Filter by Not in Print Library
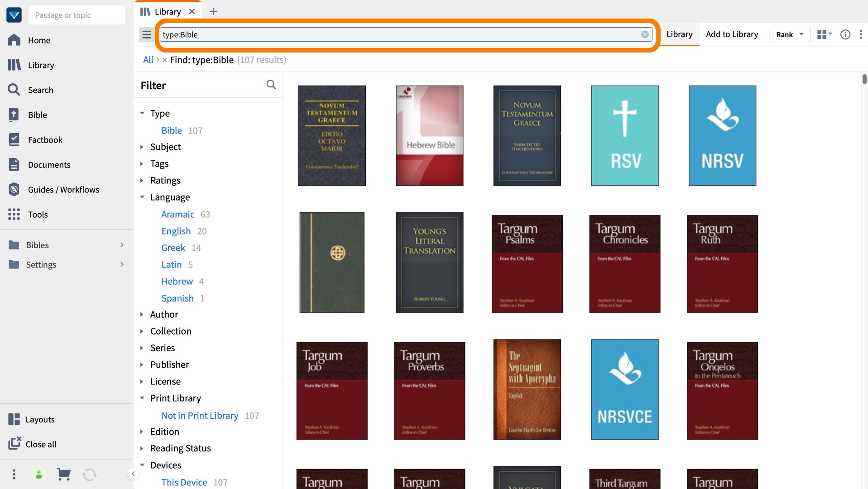 [x=200, y=415]
